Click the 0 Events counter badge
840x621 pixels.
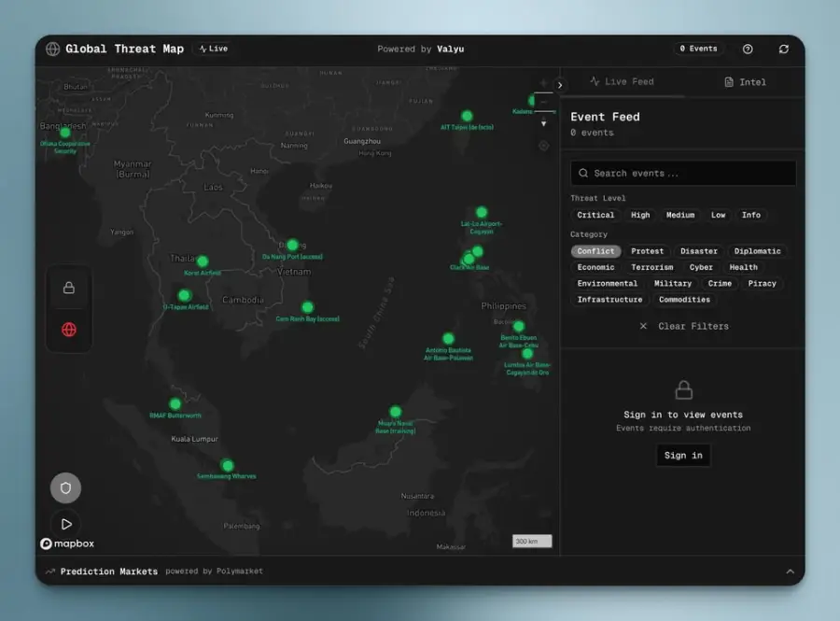click(x=698, y=49)
